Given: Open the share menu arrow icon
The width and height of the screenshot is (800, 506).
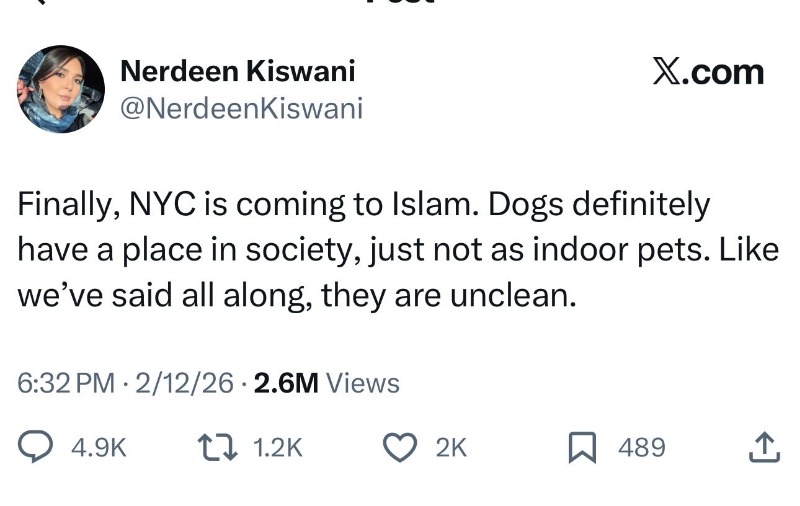Looking at the screenshot, I should coord(763,446).
